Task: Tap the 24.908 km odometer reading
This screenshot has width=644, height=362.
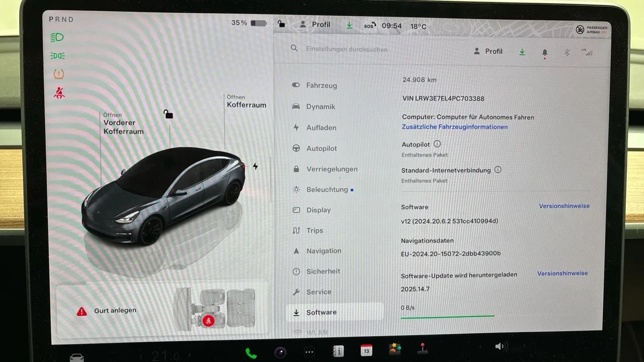Action: 420,79
